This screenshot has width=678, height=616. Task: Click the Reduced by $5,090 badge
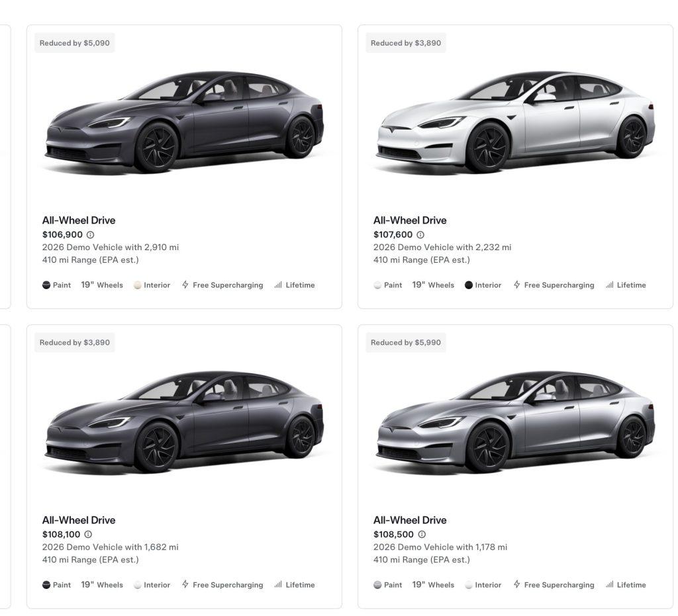[x=74, y=43]
